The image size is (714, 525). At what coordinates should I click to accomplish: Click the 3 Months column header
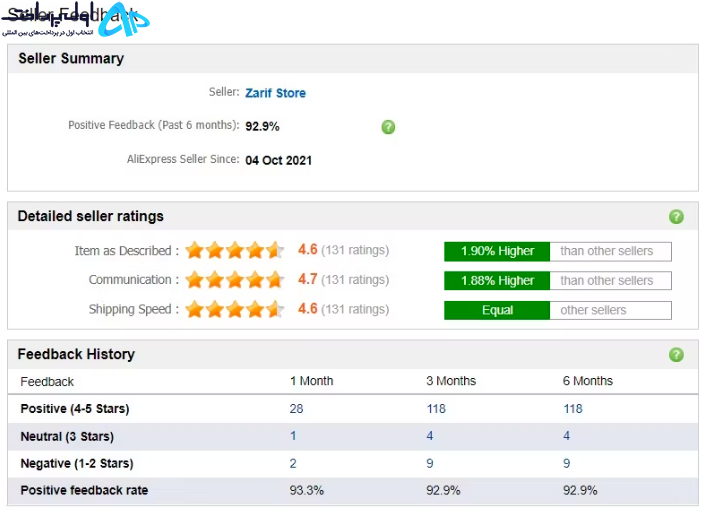(451, 381)
